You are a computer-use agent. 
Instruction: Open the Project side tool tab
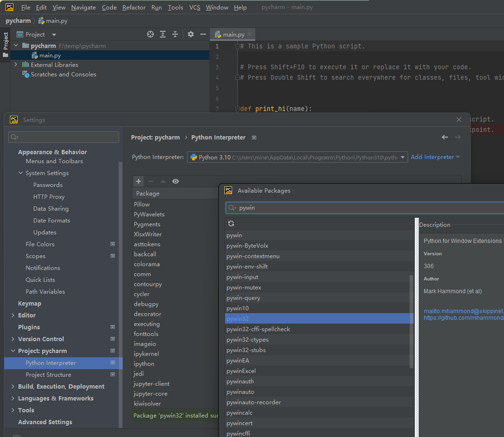point(6,44)
